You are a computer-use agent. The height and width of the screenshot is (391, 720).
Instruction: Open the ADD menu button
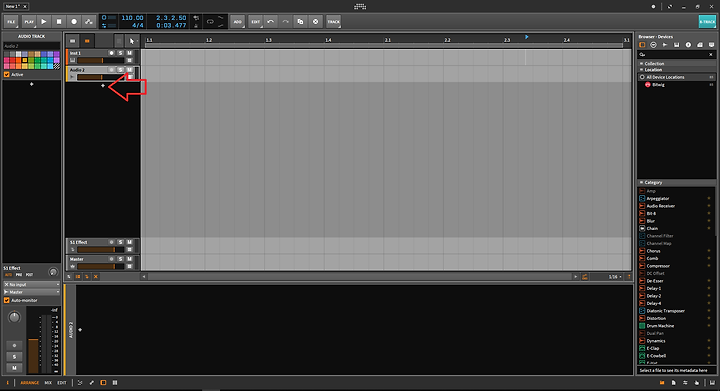coord(237,22)
